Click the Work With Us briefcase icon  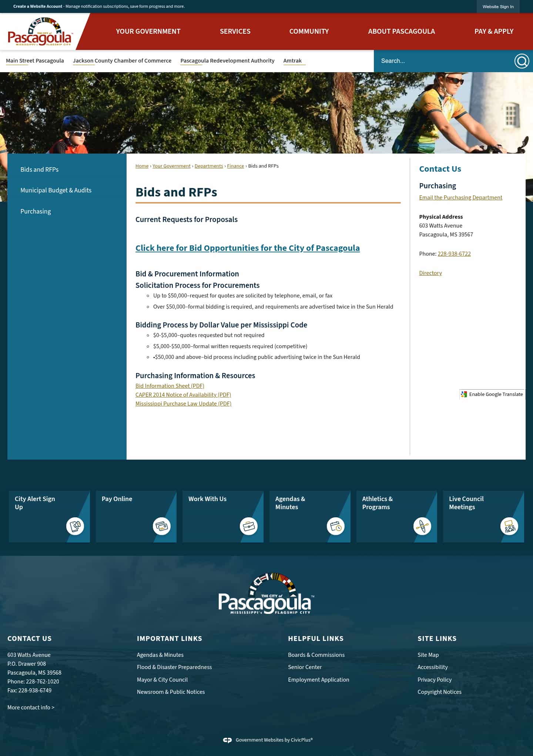(x=249, y=526)
